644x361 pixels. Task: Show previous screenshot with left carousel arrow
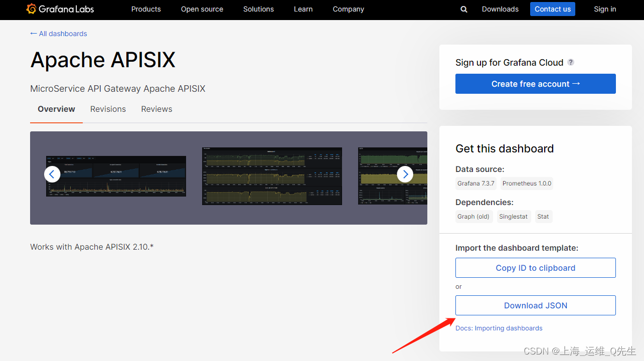point(52,174)
